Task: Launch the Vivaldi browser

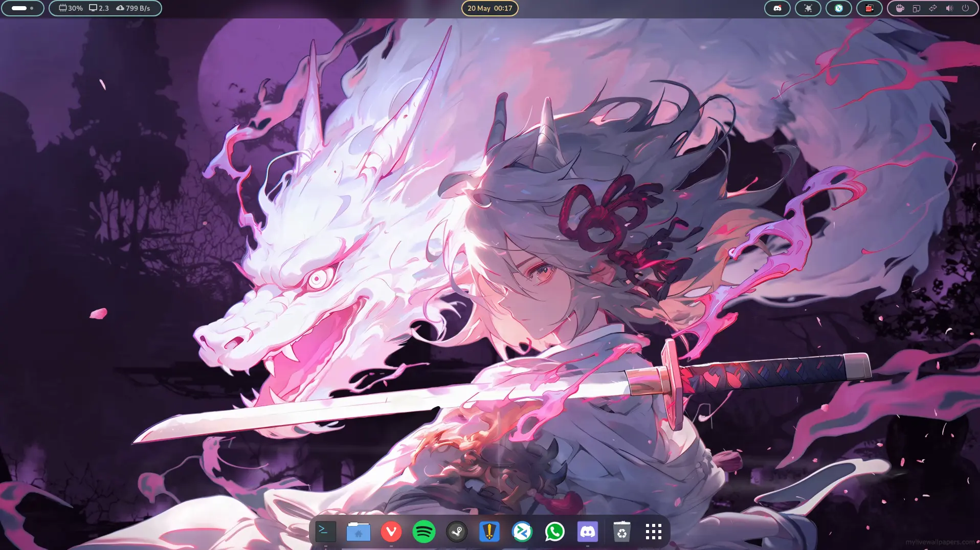Action: [391, 532]
